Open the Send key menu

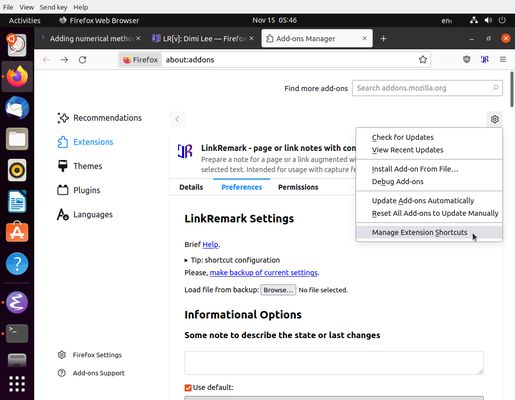(53, 7)
